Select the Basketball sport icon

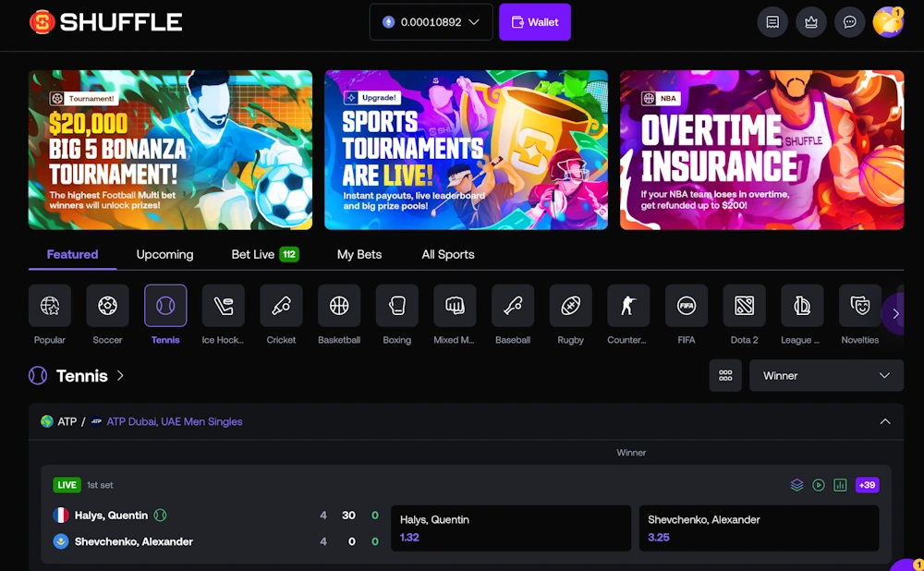tap(339, 306)
